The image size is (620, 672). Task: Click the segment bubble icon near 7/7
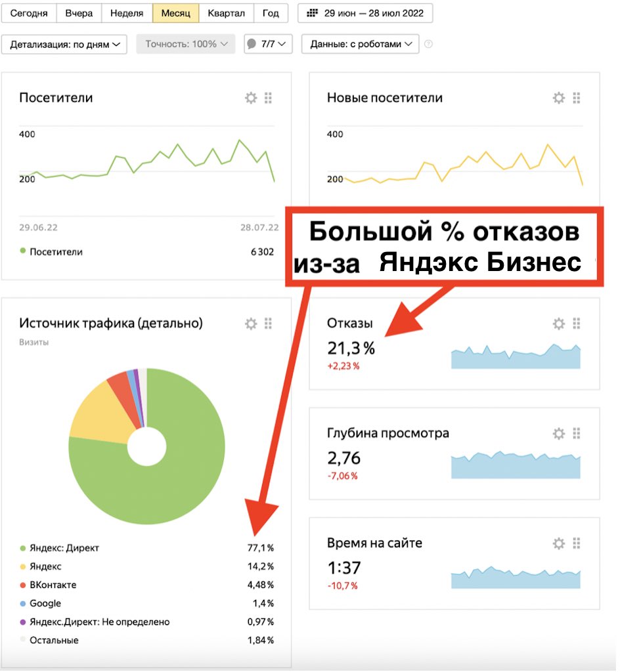[x=252, y=44]
